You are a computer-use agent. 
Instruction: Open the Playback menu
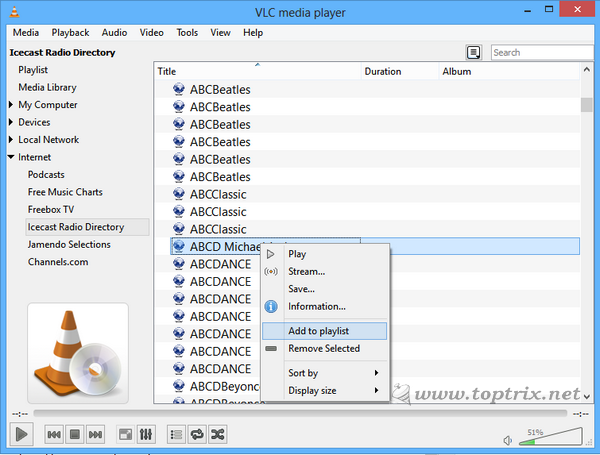click(70, 33)
